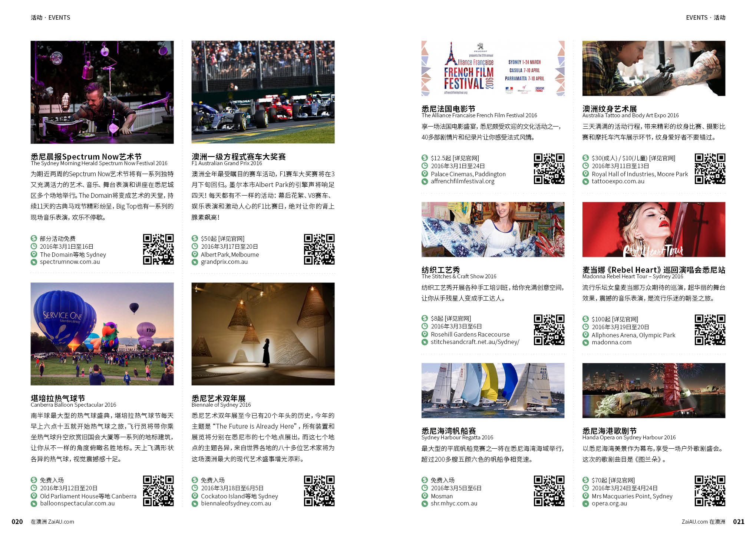The height and width of the screenshot is (537, 756).
Task: Click the heading 悉尼海港歌剧节
Action: coord(610,430)
